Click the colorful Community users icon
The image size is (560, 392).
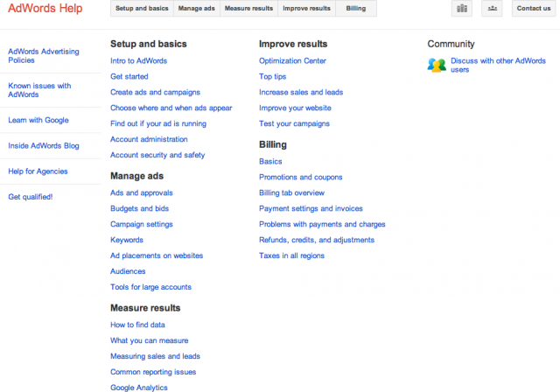437,65
